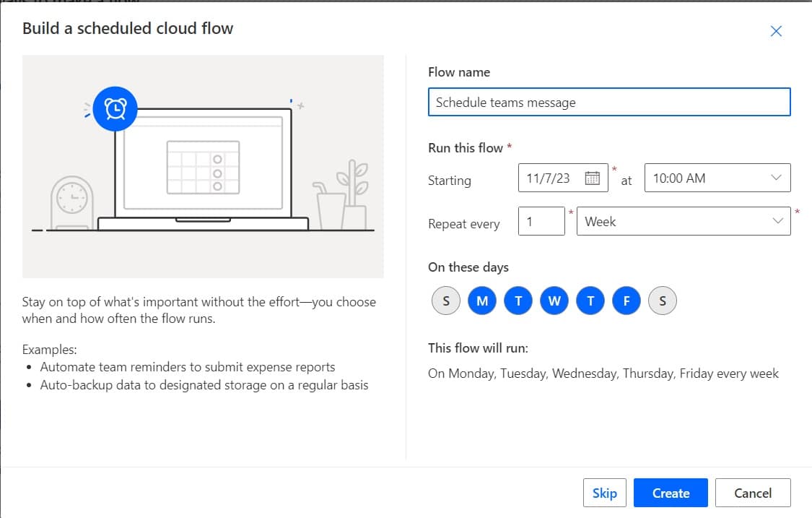
Task: Cancel building the flow
Action: coord(753,493)
